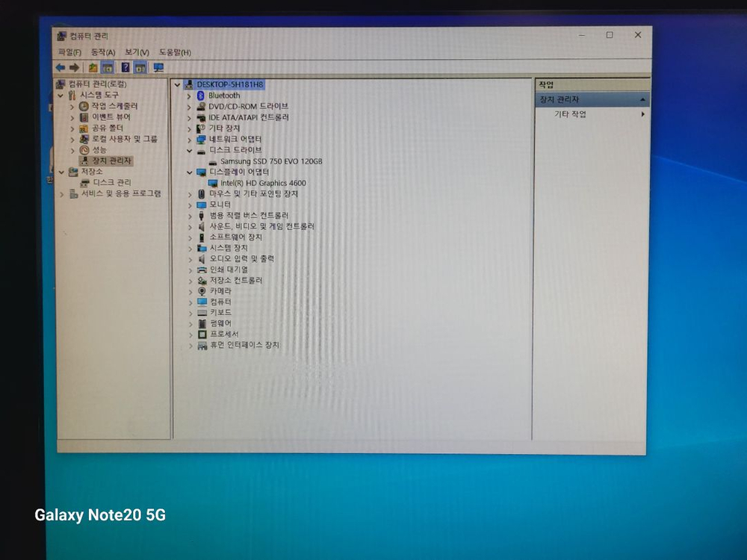Open the 보기(V) menu
The width and height of the screenshot is (747, 560).
pos(135,51)
